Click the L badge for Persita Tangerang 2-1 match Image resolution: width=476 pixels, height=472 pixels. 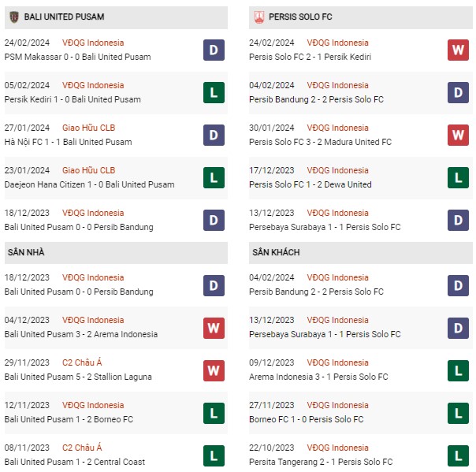click(x=458, y=455)
